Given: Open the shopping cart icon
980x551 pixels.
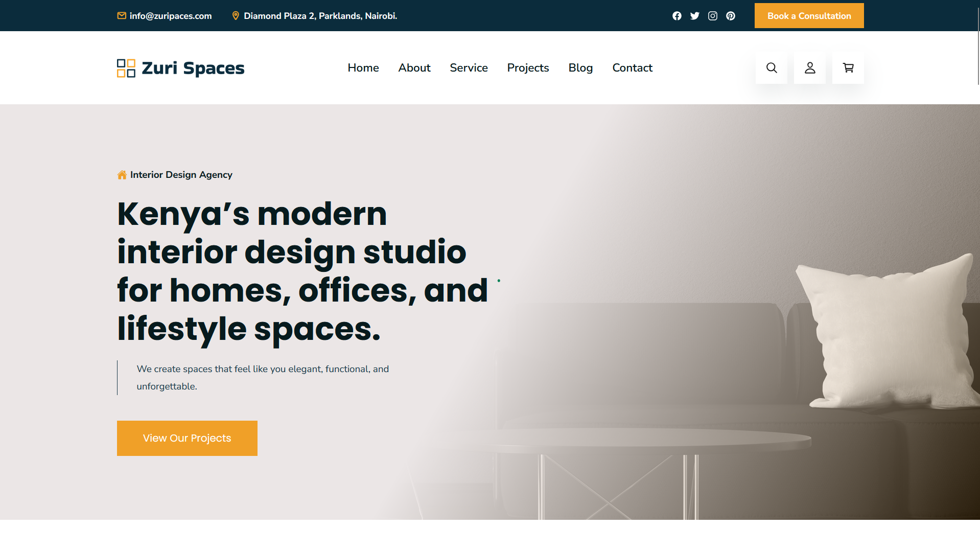Looking at the screenshot, I should (x=848, y=68).
